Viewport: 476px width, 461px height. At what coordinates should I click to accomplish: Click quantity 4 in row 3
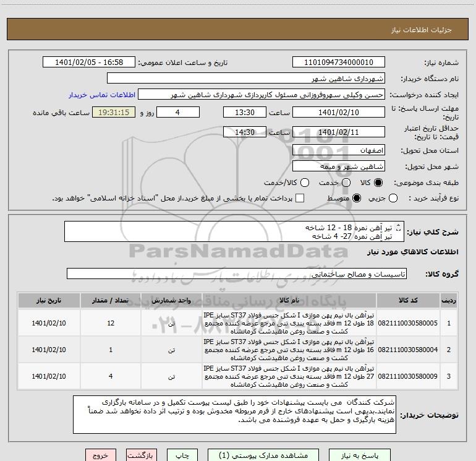111,376
